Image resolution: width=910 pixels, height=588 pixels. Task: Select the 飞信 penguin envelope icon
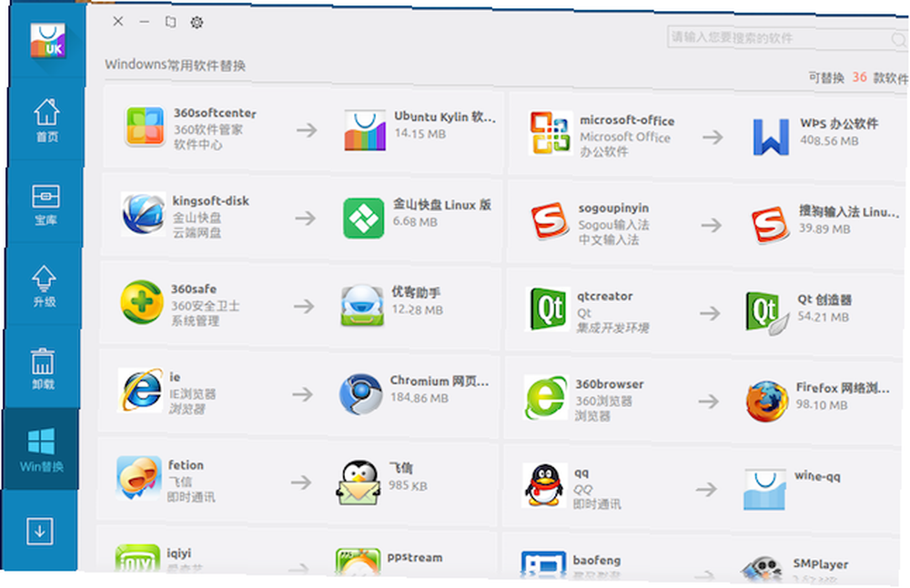pyautogui.click(x=359, y=483)
